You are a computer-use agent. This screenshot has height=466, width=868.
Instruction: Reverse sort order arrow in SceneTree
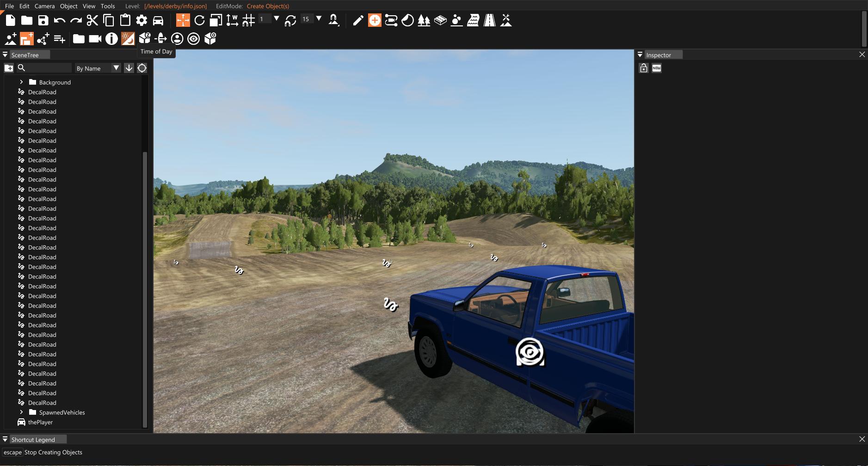(129, 68)
